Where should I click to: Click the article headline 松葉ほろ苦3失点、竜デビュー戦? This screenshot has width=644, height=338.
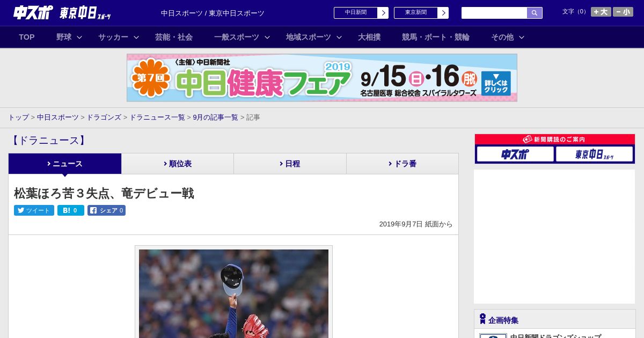[104, 193]
